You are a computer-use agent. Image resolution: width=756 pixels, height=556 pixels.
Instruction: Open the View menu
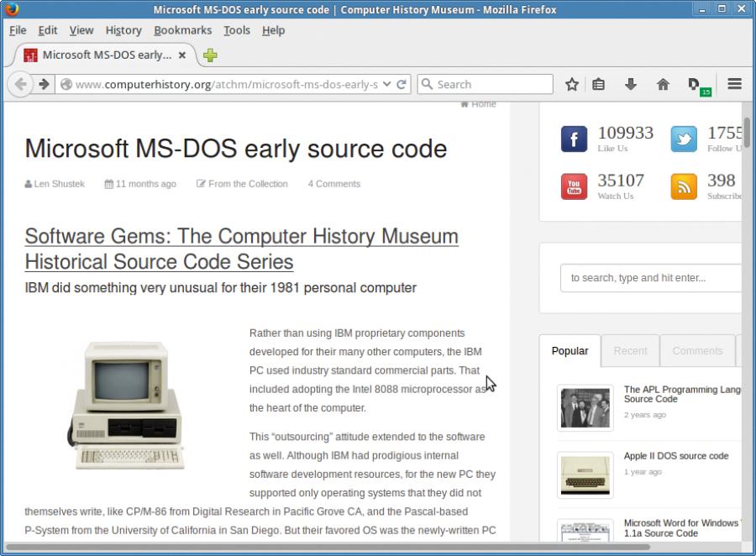[x=81, y=30]
